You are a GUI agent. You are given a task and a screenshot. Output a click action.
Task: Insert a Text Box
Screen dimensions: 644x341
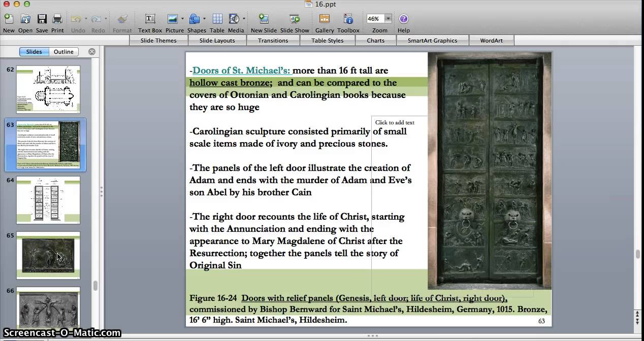click(x=150, y=19)
